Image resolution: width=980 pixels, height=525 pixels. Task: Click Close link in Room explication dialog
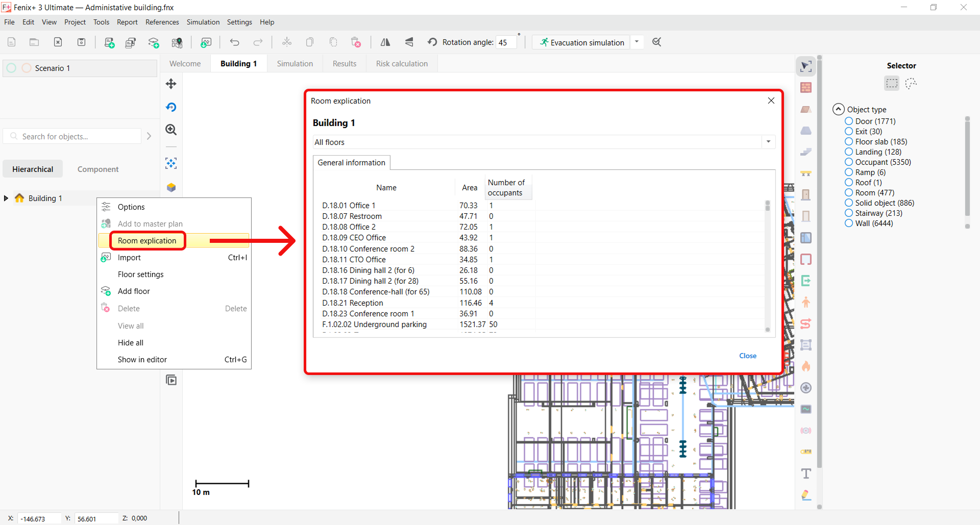(x=747, y=356)
